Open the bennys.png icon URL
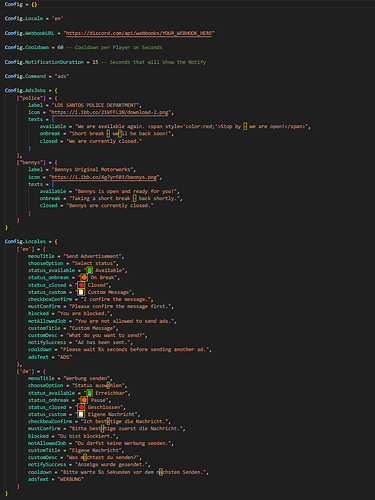The image size is (375, 500). point(104,177)
